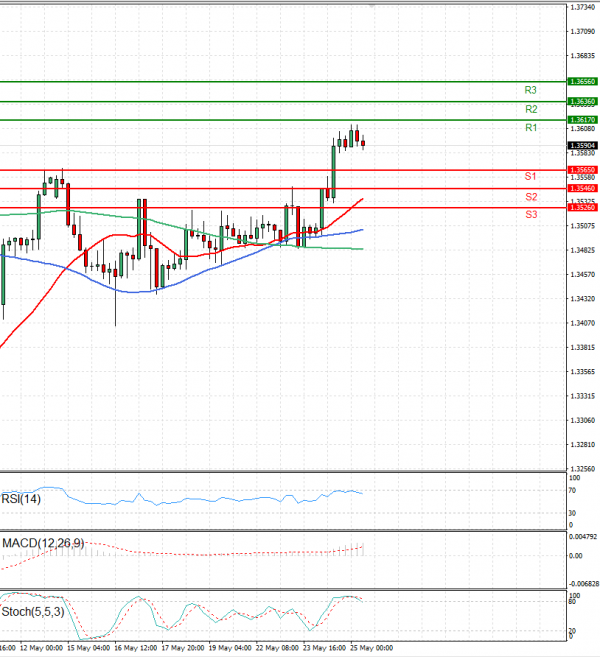Select the Stoch(5,5,3) indicator label
The image size is (600, 657).
tap(33, 612)
